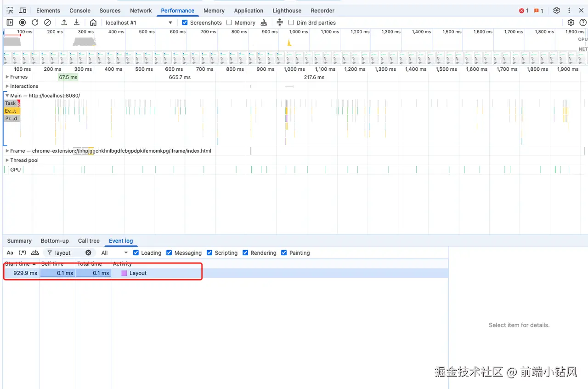Clear the recording with the clear icon
588x389 pixels.
coord(47,23)
